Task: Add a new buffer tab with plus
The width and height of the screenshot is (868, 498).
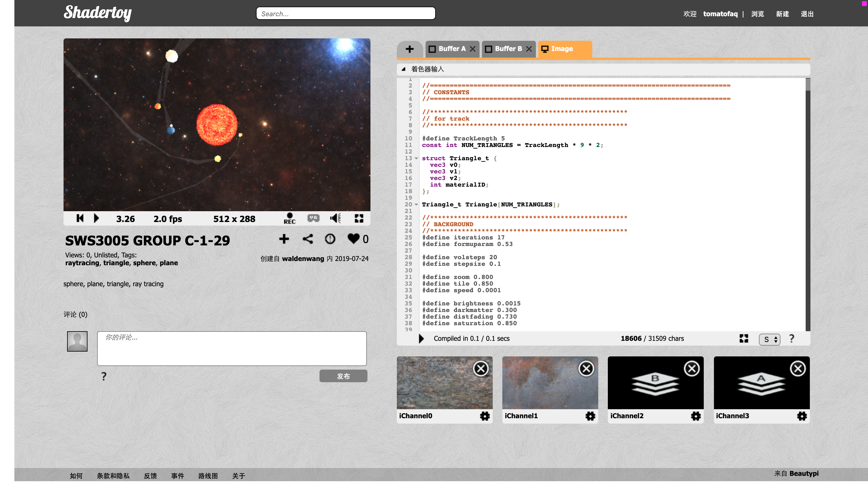Action: [409, 49]
